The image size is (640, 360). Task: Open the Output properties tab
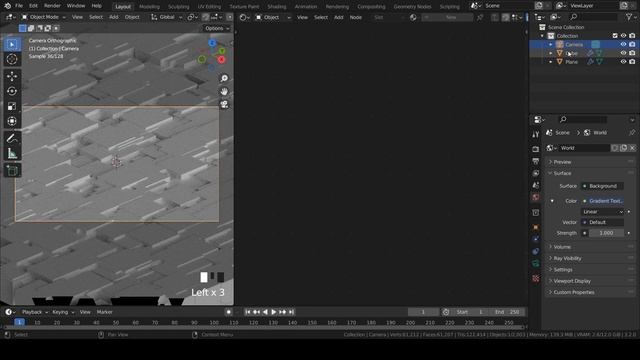[536, 161]
